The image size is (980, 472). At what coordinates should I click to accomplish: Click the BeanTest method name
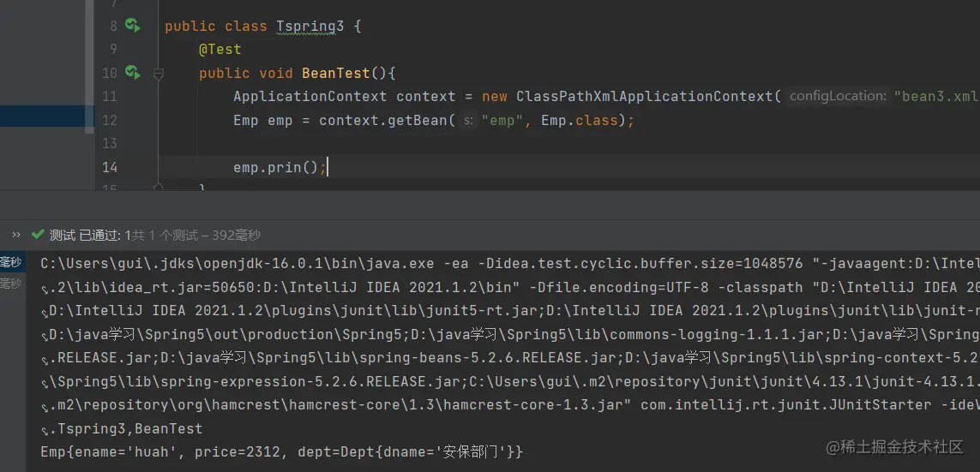[x=336, y=73]
